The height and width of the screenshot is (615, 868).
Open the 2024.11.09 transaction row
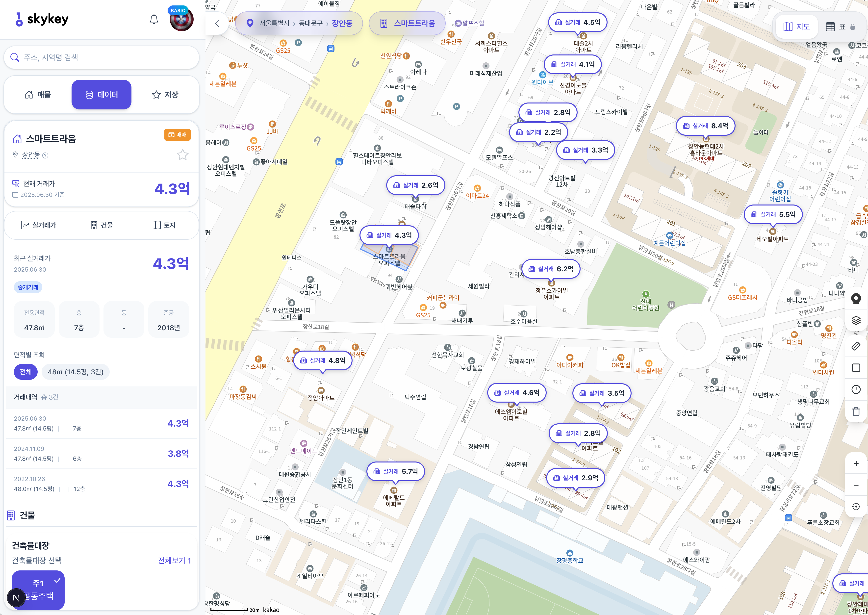(102, 454)
